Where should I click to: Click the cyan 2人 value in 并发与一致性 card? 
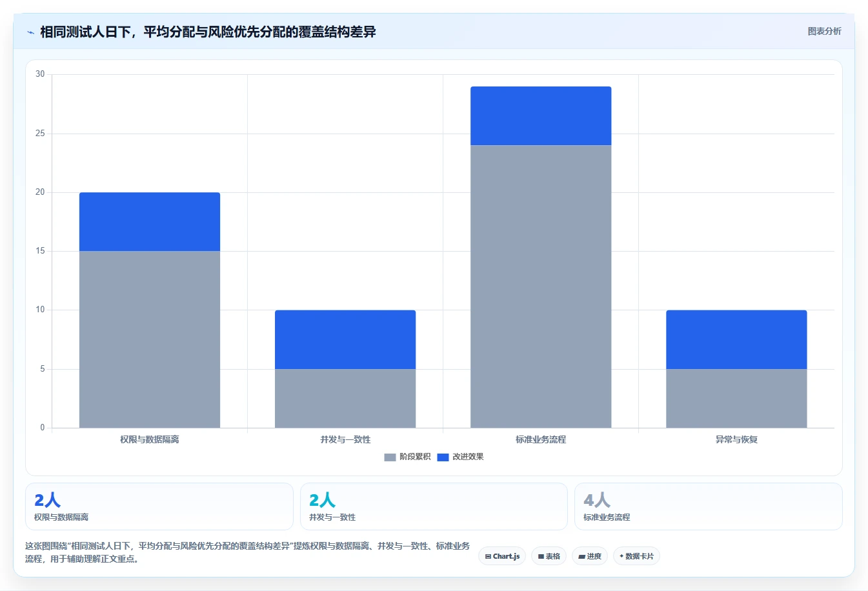click(322, 500)
